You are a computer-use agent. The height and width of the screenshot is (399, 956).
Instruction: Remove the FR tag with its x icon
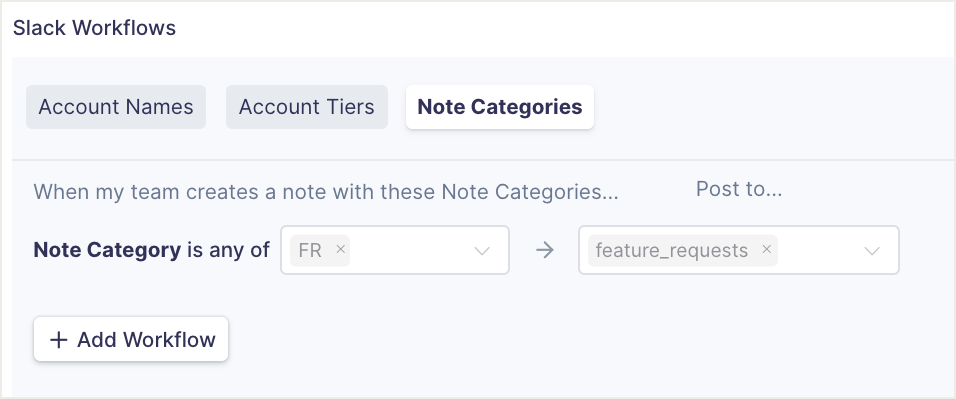pos(341,249)
